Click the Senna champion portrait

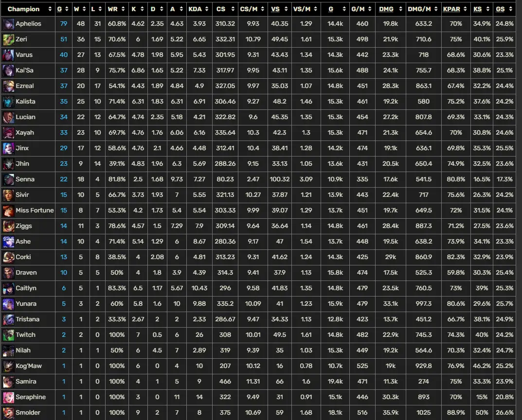pyautogui.click(x=8, y=179)
